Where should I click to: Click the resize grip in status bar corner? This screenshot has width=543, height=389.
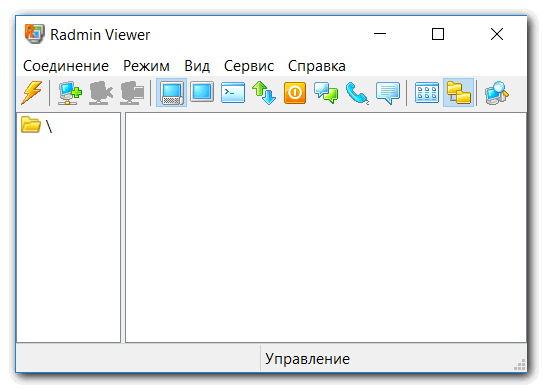519,365
